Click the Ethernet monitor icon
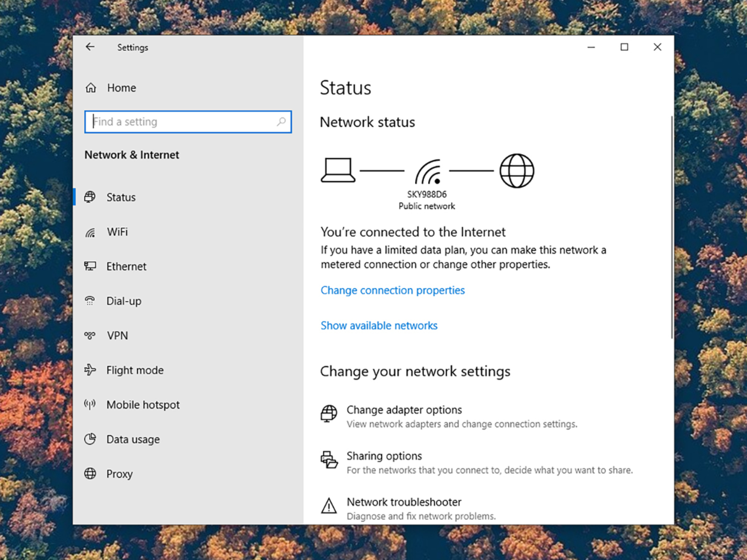The height and width of the screenshot is (560, 747). 90,266
